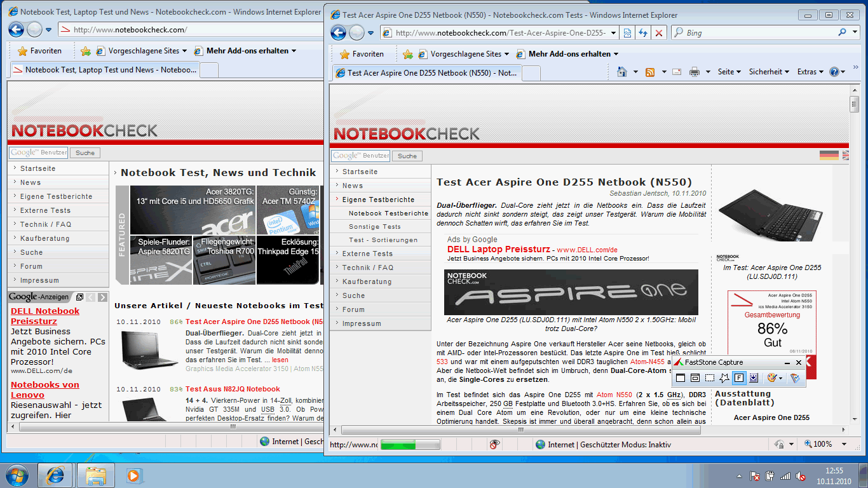Click the blue Help question mark icon
Viewport: 868px width, 488px height.
coord(834,72)
